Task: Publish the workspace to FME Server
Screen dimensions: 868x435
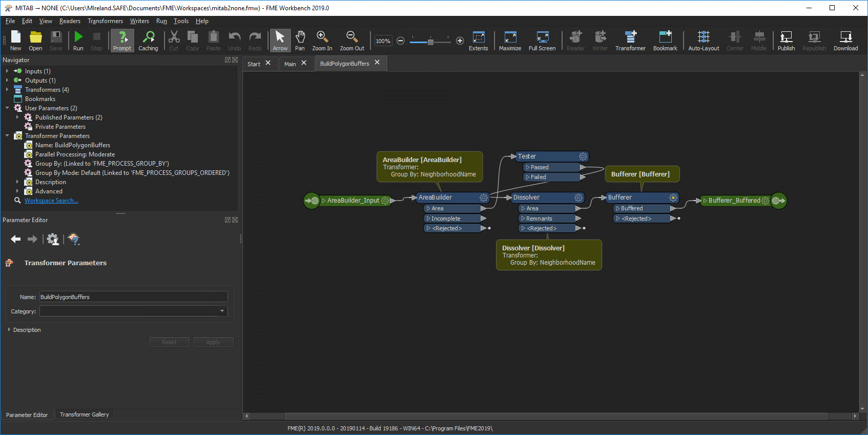Action: click(x=786, y=41)
